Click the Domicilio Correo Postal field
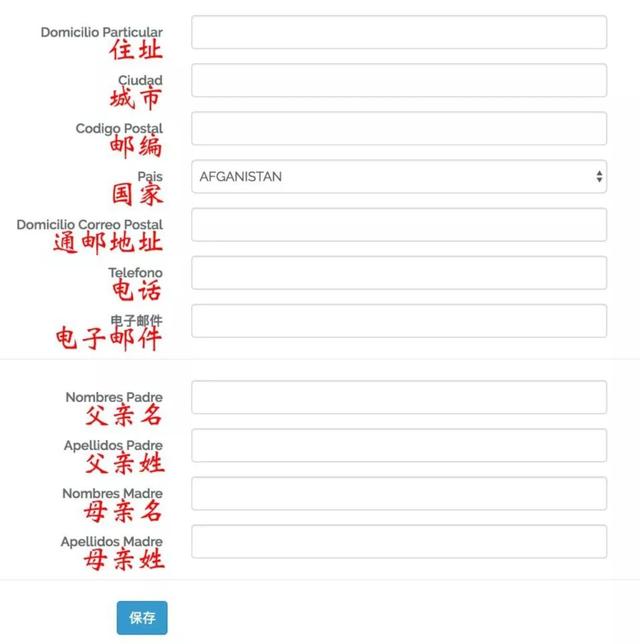Image resolution: width=640 pixels, height=644 pixels. coord(399,225)
